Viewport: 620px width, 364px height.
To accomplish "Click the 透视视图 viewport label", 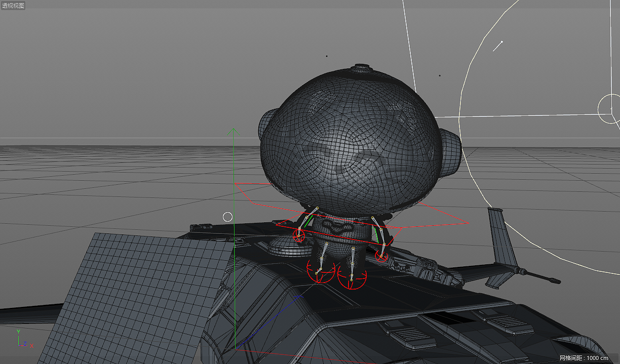I will click(x=13, y=5).
